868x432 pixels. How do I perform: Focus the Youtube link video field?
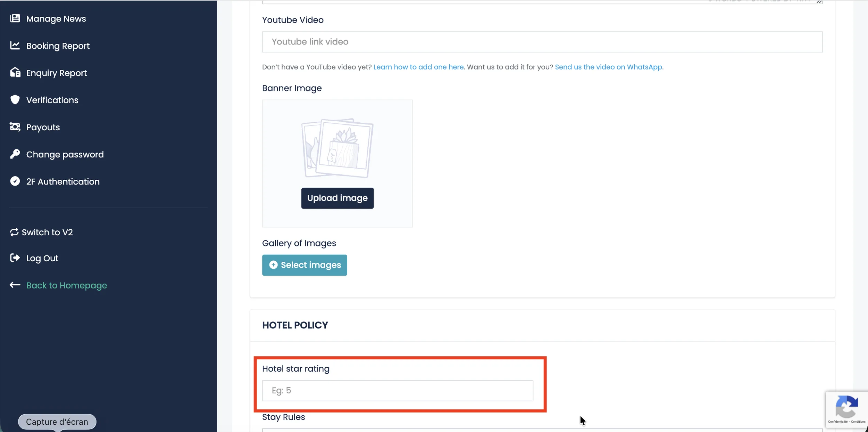click(x=542, y=42)
